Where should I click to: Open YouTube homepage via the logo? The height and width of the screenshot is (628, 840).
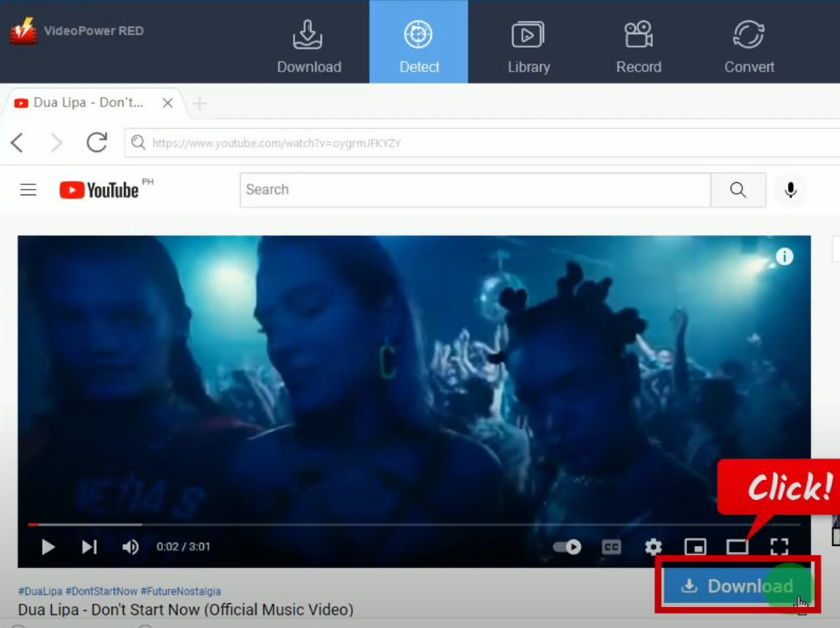tap(99, 190)
